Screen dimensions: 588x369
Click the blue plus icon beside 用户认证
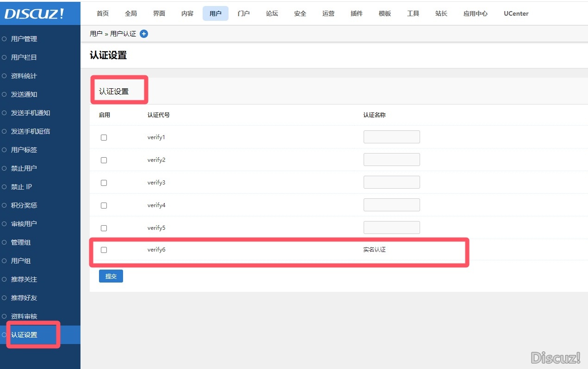(x=144, y=34)
